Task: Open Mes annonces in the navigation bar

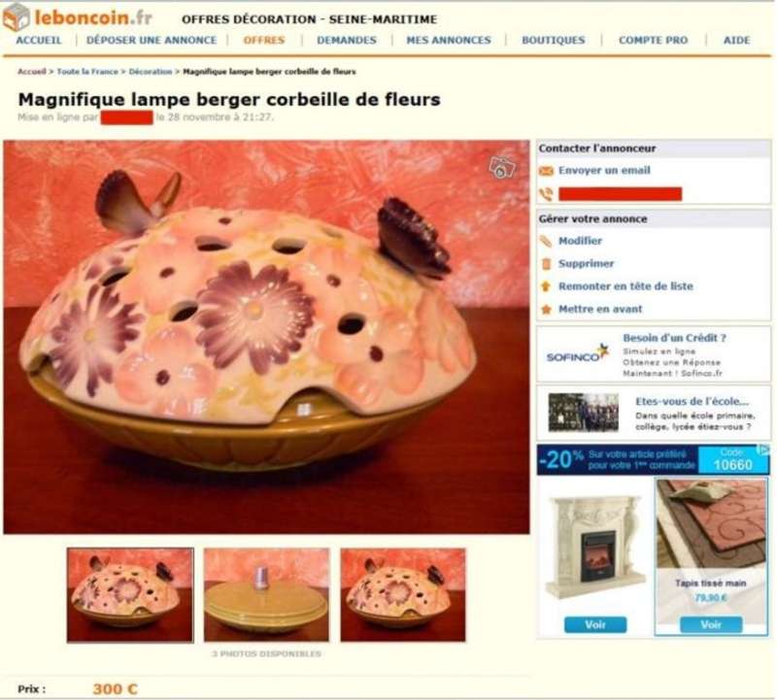Action: pos(449,40)
